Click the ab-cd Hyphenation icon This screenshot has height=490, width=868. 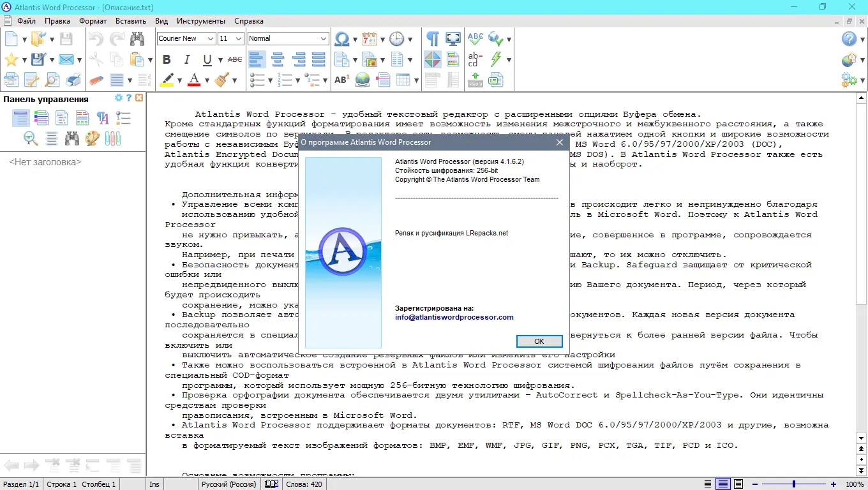(475, 59)
